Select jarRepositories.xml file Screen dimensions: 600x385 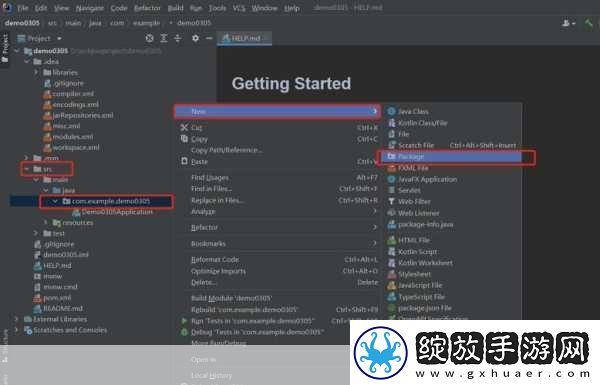(78, 115)
